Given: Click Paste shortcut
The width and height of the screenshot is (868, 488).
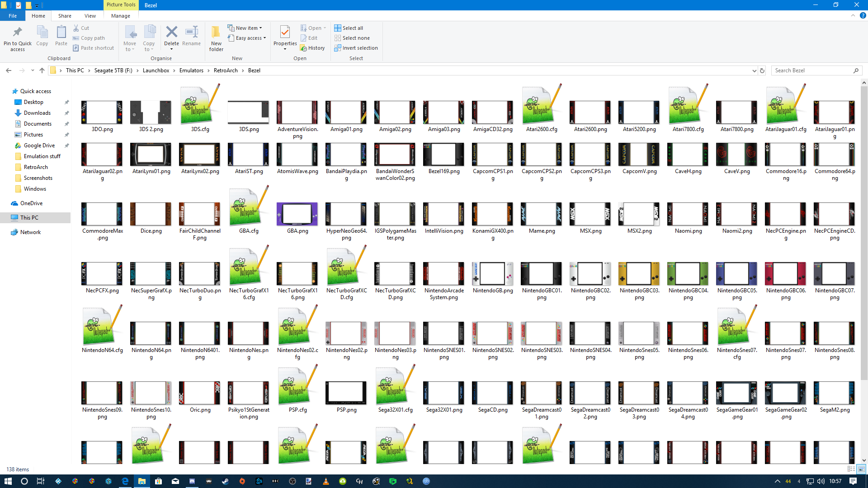Looking at the screenshot, I should [x=94, y=48].
